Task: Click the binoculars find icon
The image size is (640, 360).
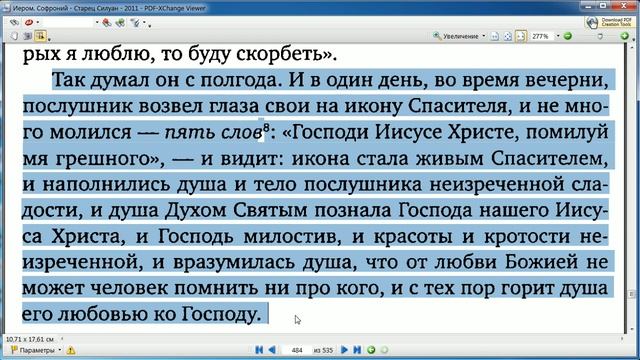Action: coord(15,22)
